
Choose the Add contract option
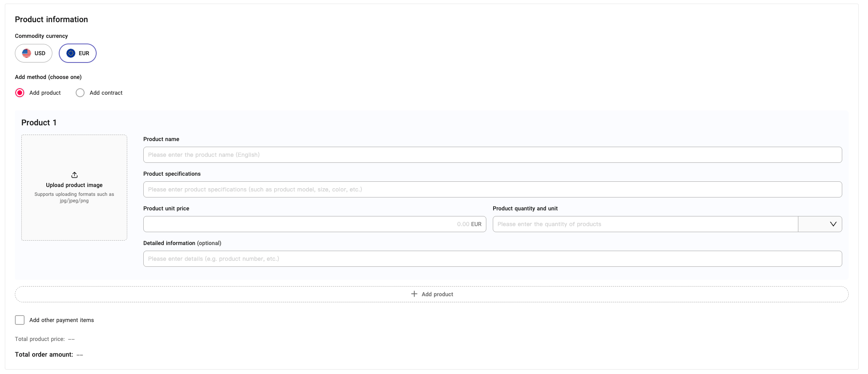click(80, 93)
